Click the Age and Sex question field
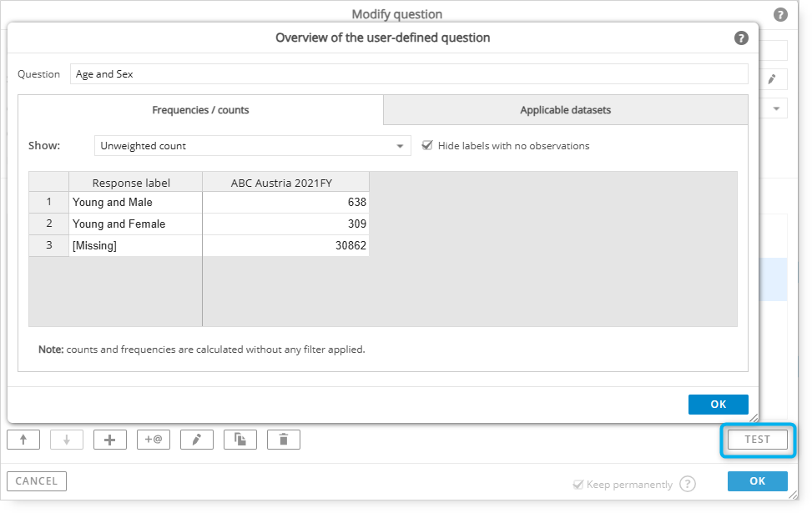The width and height of the screenshot is (812, 513). (409, 74)
